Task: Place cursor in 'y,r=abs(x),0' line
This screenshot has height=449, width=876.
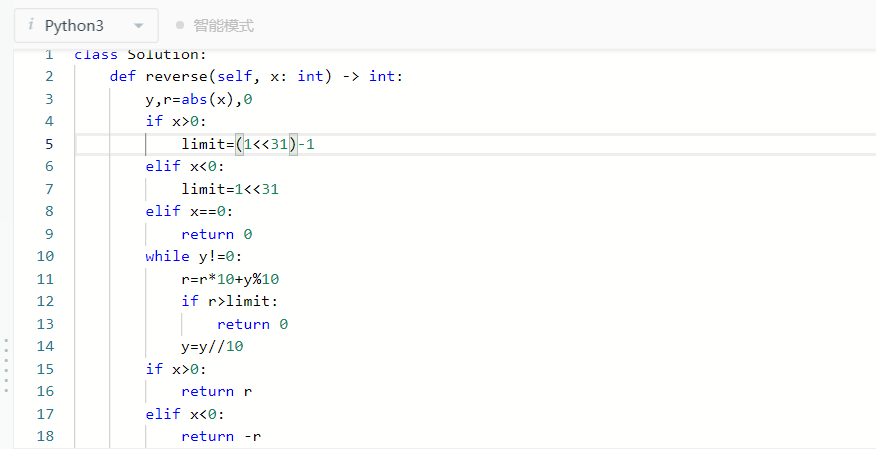Action: (x=199, y=99)
